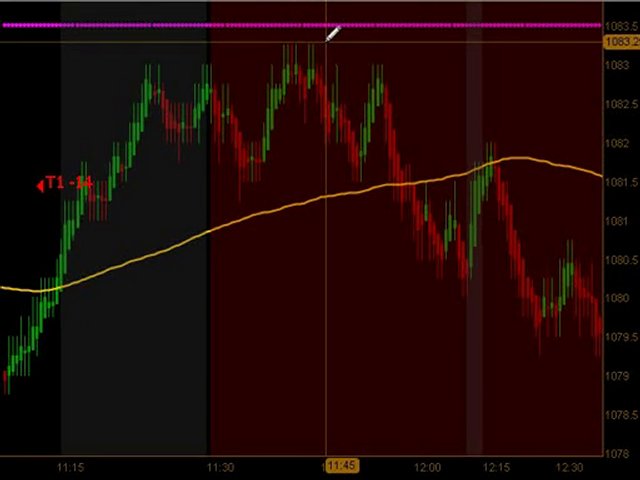This screenshot has height=480, width=640.
Task: Click the 1083 price axis label
Action: [617, 65]
